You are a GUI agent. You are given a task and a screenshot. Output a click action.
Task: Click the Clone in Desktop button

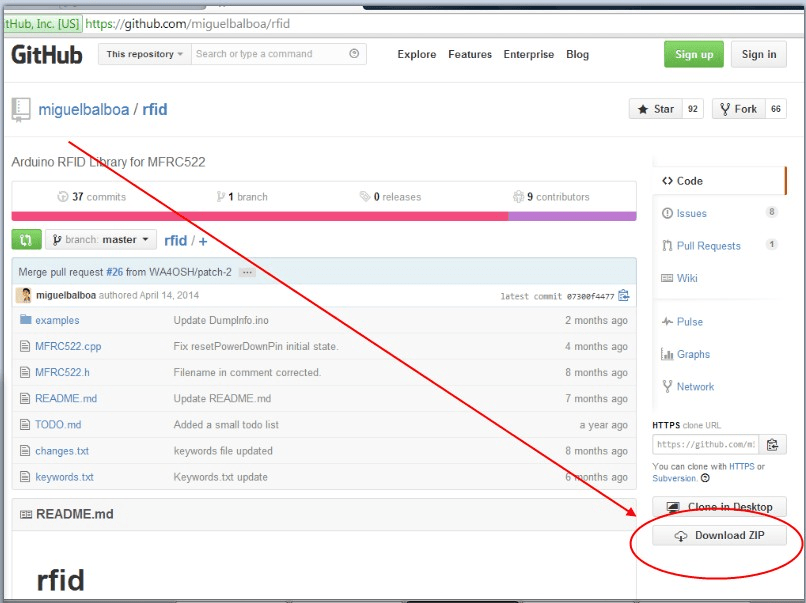pyautogui.click(x=719, y=507)
